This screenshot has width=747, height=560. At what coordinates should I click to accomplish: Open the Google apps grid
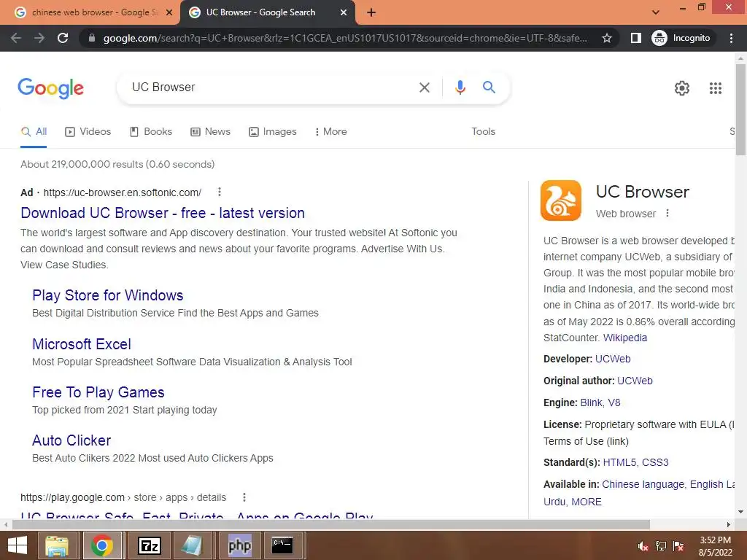[715, 88]
